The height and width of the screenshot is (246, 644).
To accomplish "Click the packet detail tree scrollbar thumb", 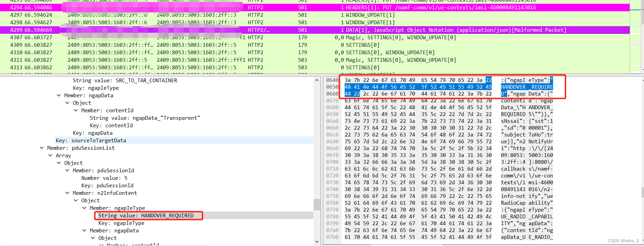I will pyautogui.click(x=317, y=205).
